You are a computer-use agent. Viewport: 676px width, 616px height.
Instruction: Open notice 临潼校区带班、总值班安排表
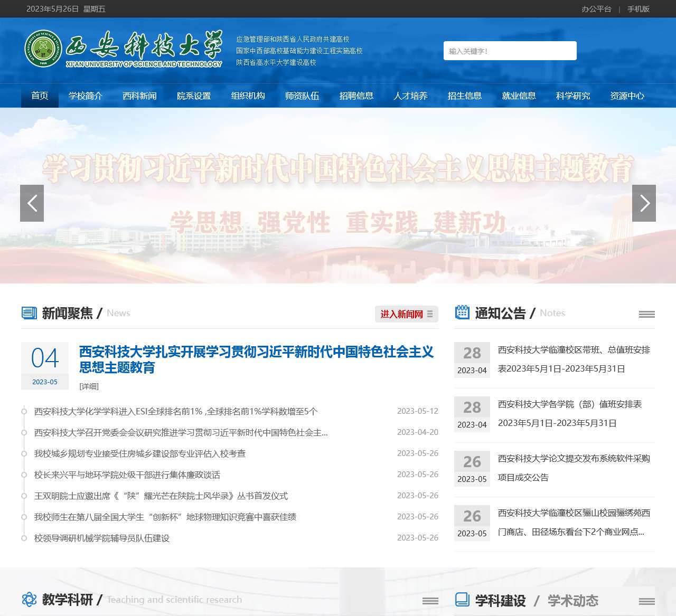pyautogui.click(x=574, y=359)
